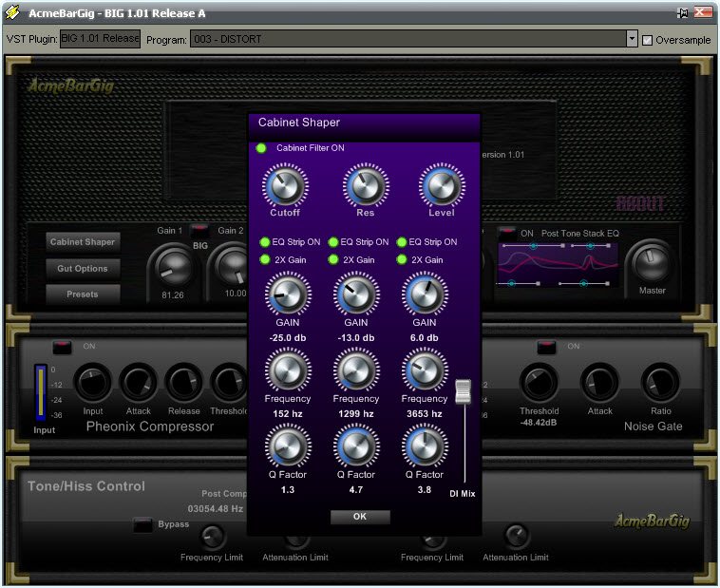Click the Gain 1 knob at 81.26
Image resolution: width=720 pixels, height=588 pixels.
click(x=173, y=268)
